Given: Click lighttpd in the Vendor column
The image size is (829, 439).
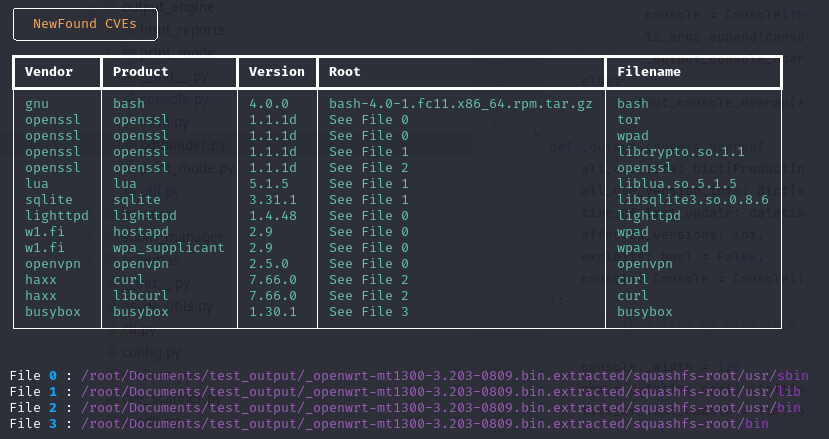Looking at the screenshot, I should tap(57, 216).
